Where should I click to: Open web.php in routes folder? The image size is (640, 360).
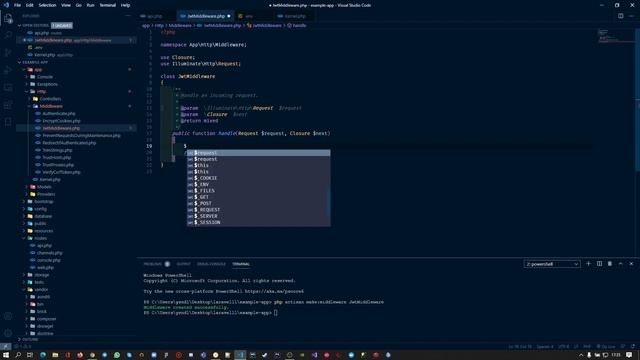[x=45, y=267]
